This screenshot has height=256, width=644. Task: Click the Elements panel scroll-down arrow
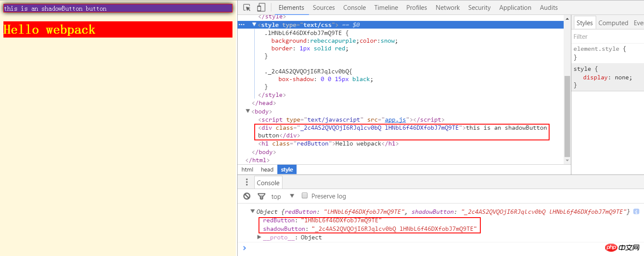pos(567,160)
